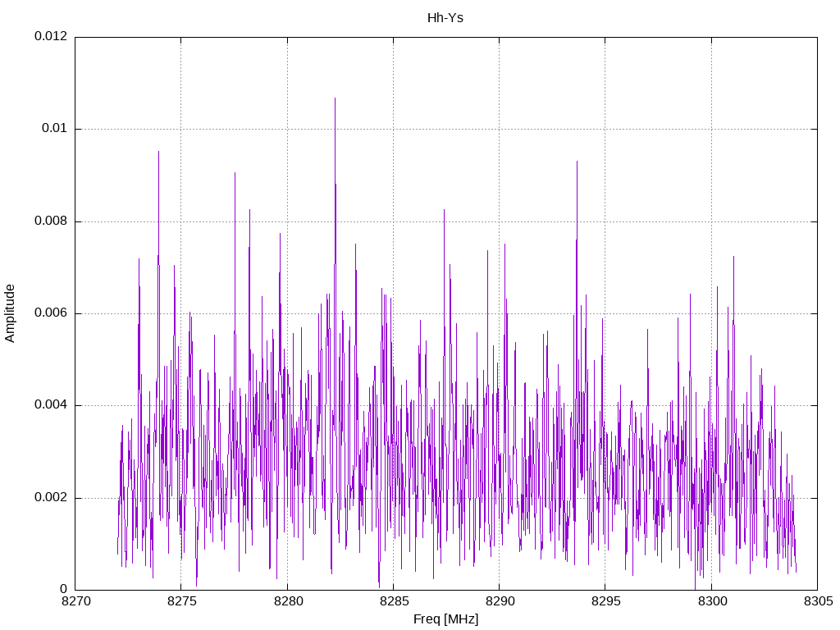
Task: Click the 'Freq [MHz]' x-axis label
Action: [445, 619]
